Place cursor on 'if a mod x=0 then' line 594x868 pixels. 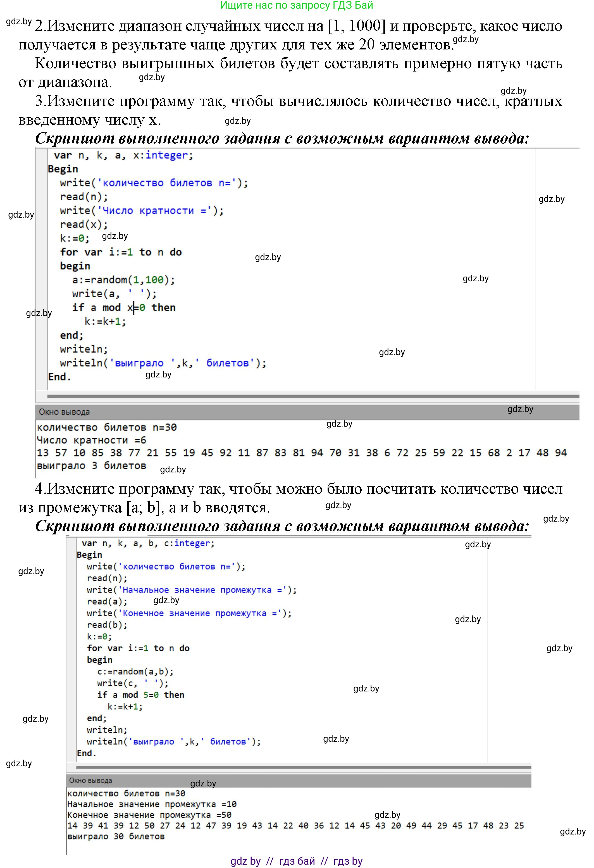[124, 308]
